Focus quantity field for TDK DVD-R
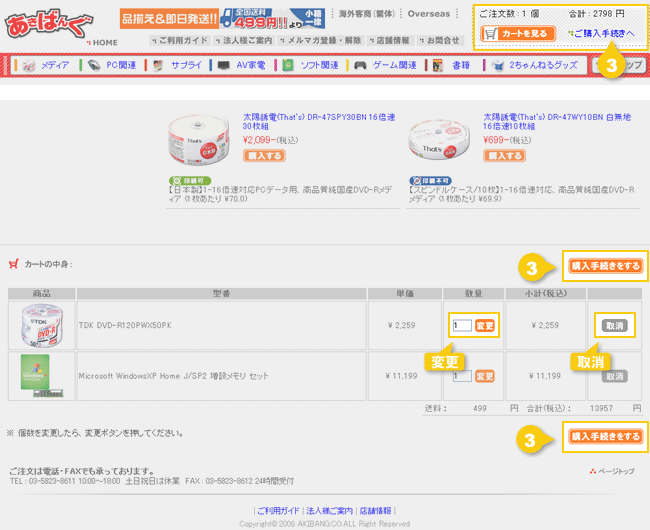Screen dimensions: 650x530 point(462,325)
